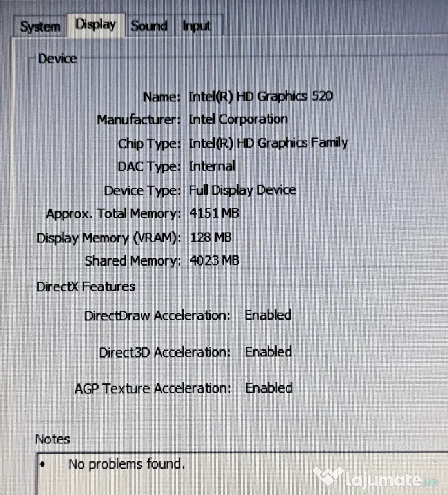Viewport: 448px width, 495px height.
Task: Click the 'Device Type:' label
Action: pyautogui.click(x=142, y=191)
